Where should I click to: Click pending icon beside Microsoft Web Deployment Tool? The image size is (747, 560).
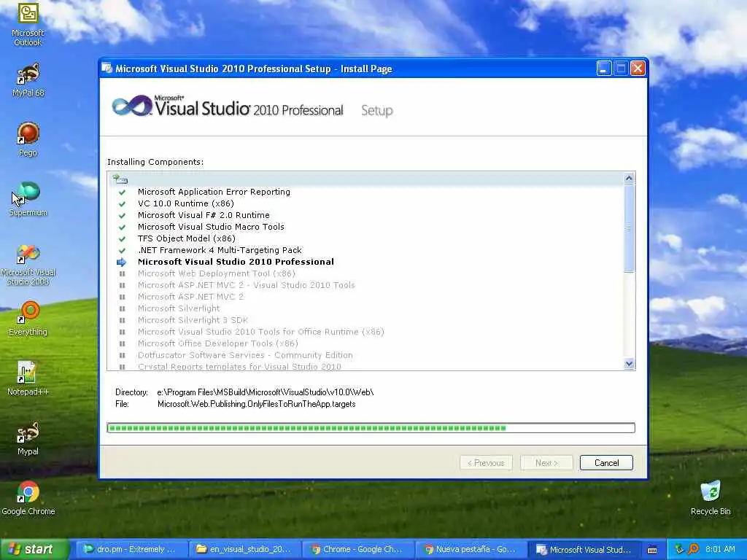(x=122, y=274)
